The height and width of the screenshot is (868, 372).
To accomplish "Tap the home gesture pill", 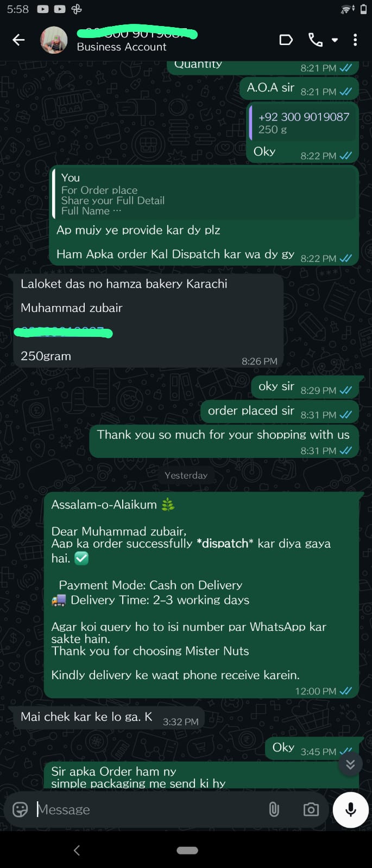I will pyautogui.click(x=187, y=850).
